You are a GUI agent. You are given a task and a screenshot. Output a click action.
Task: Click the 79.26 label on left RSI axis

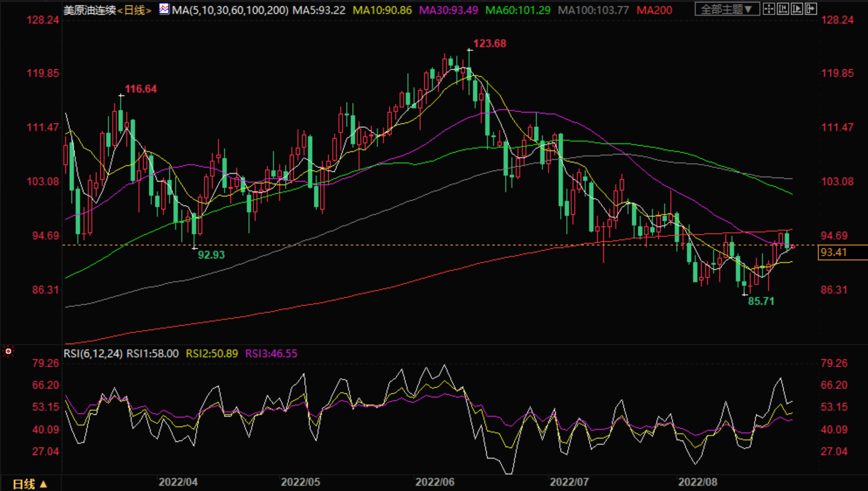45,363
